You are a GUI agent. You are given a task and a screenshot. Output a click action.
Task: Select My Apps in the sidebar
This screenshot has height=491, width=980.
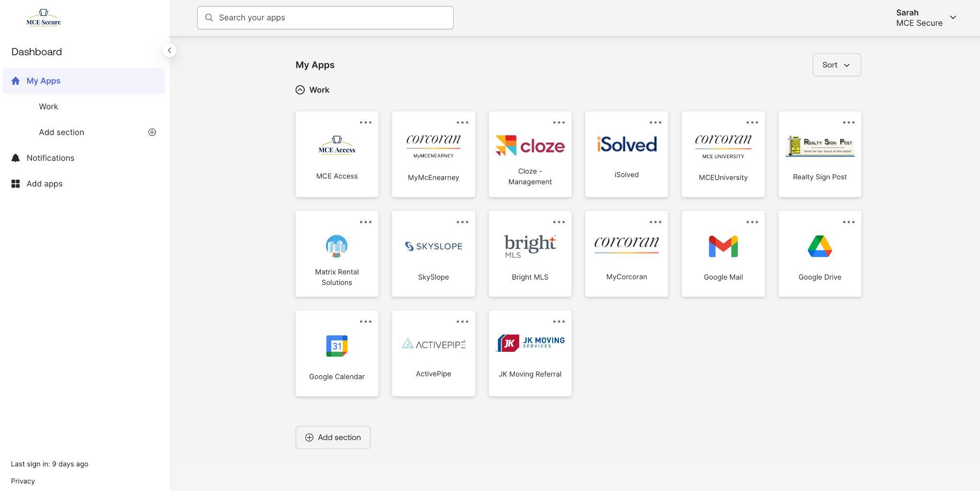point(84,81)
